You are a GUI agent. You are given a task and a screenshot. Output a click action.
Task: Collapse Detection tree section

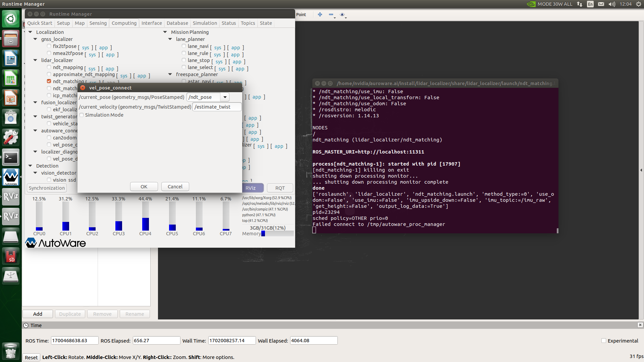pyautogui.click(x=30, y=166)
